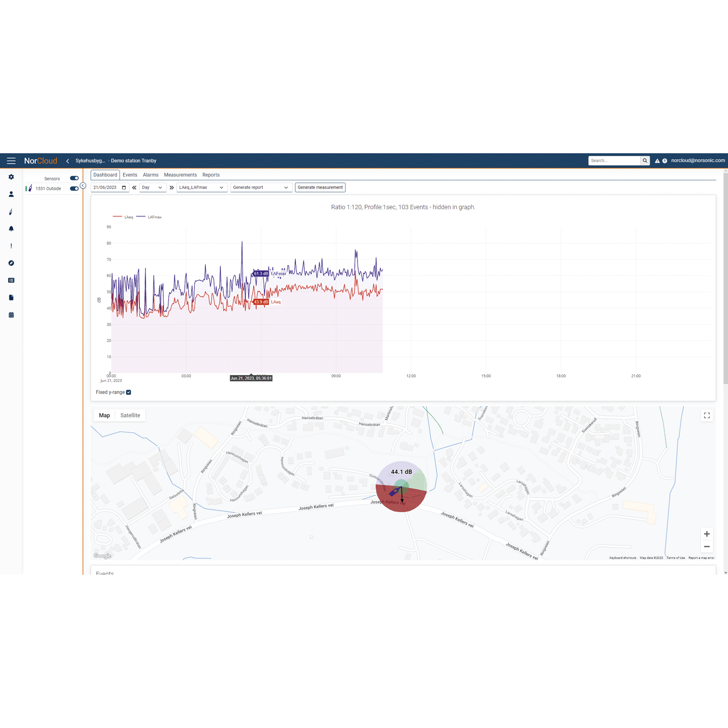Open the bell alarms sidebar icon

click(x=11, y=229)
